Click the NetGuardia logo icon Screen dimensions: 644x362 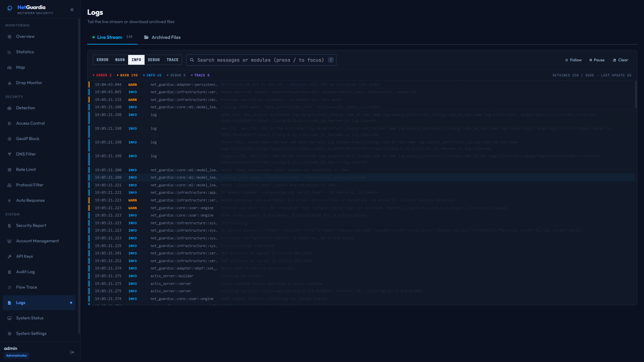coord(10,8)
